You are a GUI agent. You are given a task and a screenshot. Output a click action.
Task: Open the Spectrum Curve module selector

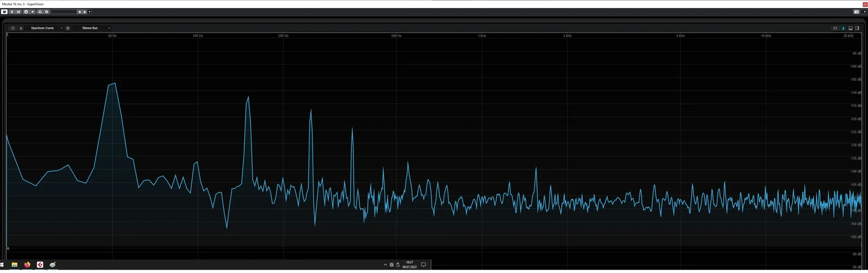pos(46,28)
